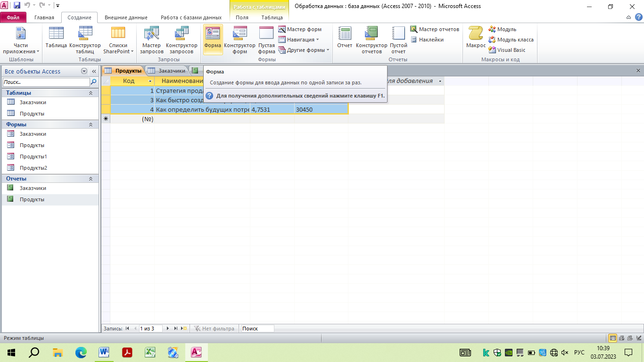Open Excel from the taskbar

(x=150, y=352)
